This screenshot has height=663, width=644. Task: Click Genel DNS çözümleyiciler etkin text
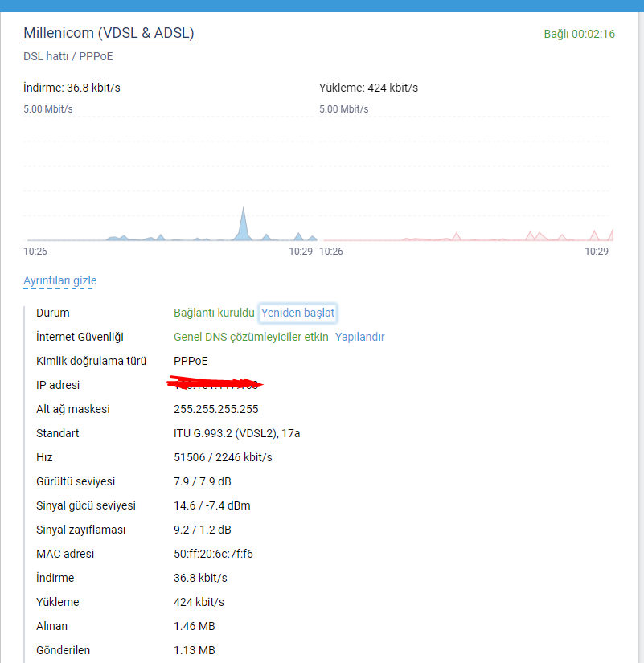251,337
